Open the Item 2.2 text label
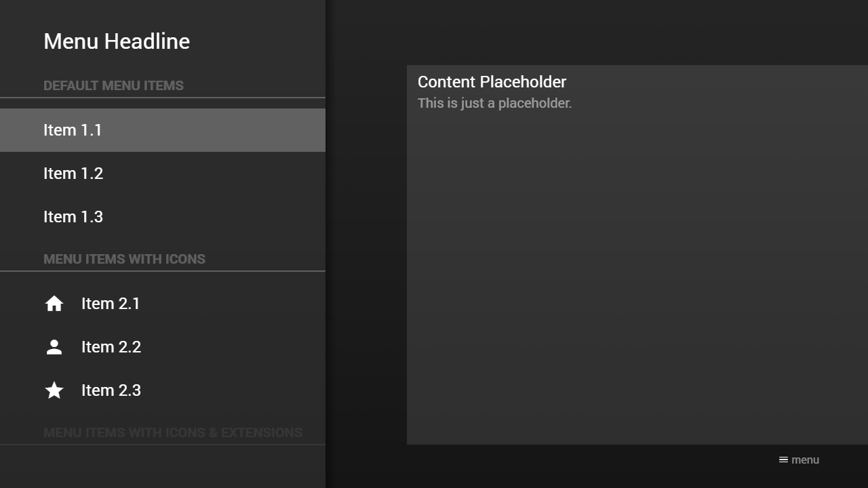Screen dimensions: 868x488 pos(111,347)
